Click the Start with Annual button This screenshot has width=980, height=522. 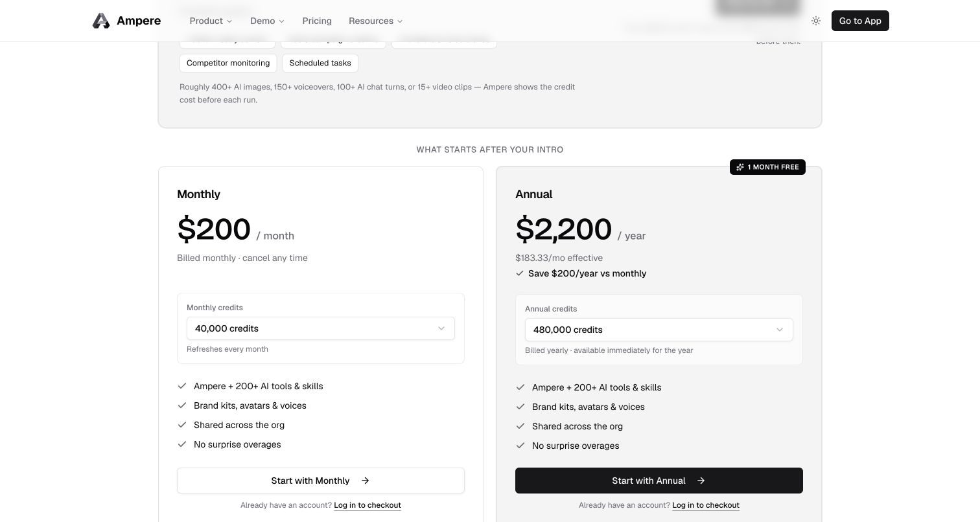point(659,481)
